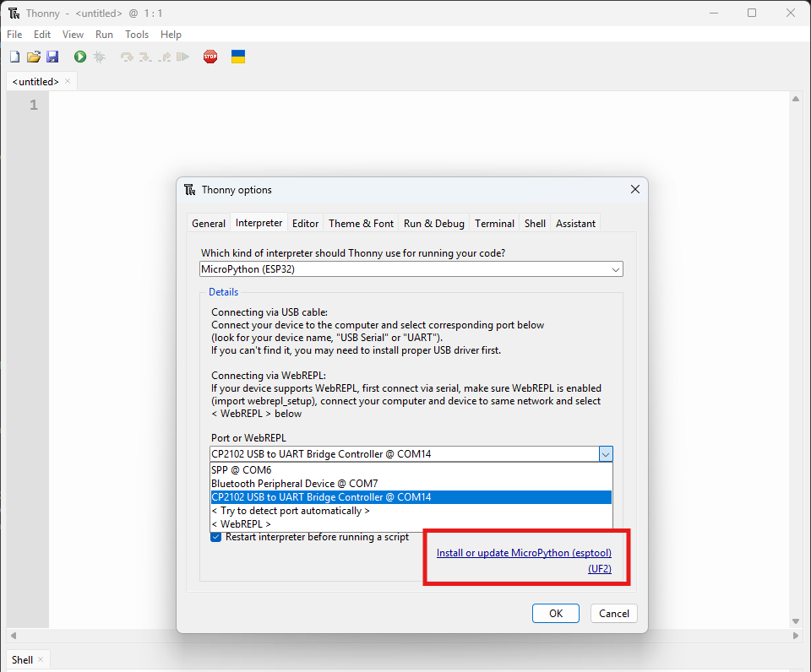This screenshot has width=811, height=672.
Task: Switch to the Editor options tab
Action: click(305, 224)
